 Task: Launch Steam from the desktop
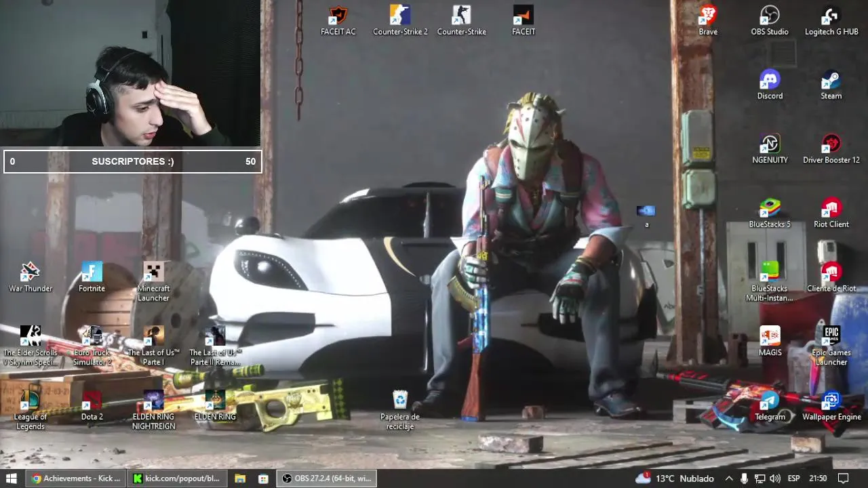point(831,85)
